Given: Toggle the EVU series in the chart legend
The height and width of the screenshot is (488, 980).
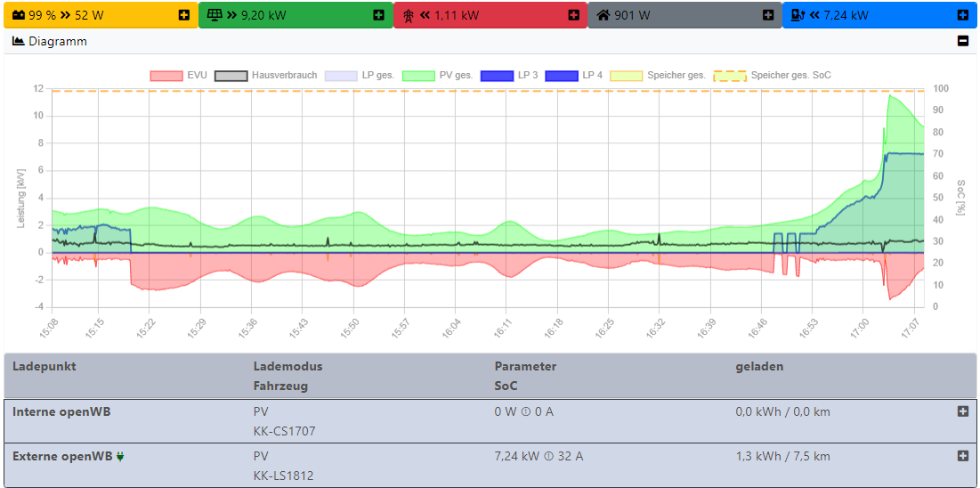Looking at the screenshot, I should (x=179, y=76).
